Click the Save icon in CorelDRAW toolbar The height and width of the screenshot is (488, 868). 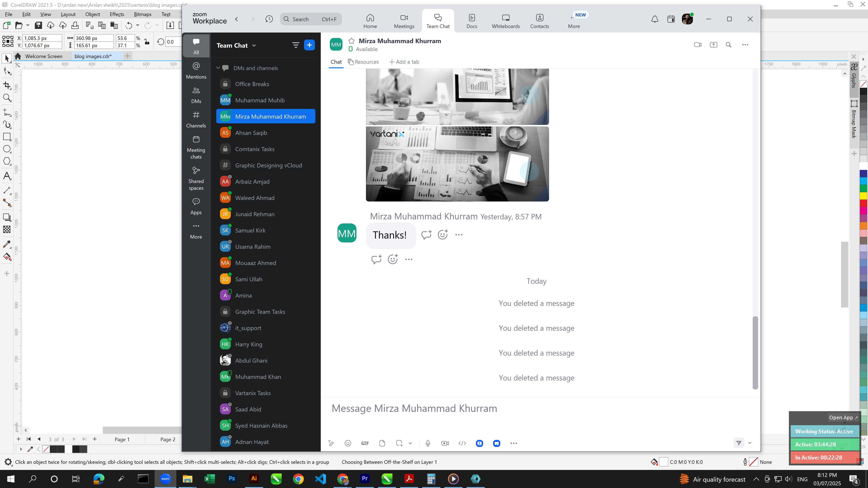coord(38,25)
